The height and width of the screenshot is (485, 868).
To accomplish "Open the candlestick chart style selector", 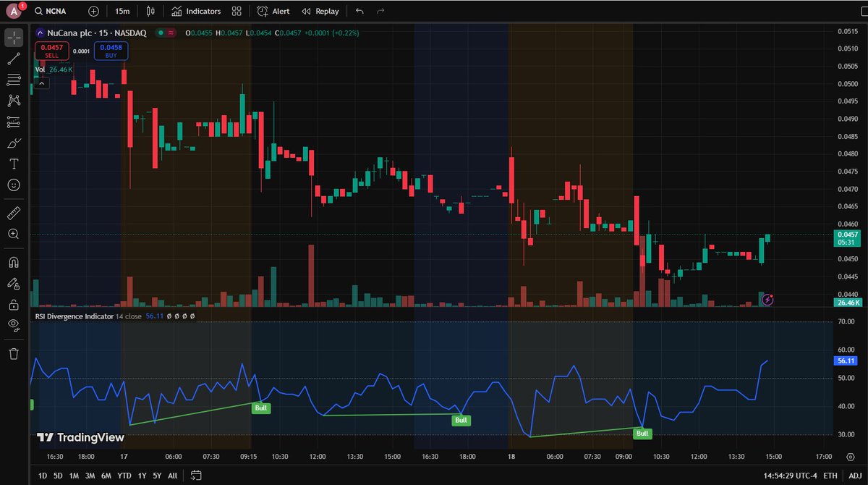I will (x=150, y=12).
